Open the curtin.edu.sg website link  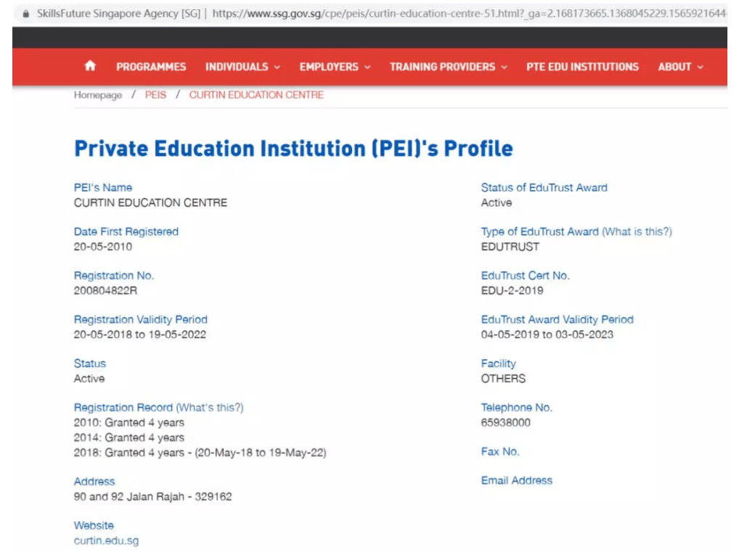point(106,540)
